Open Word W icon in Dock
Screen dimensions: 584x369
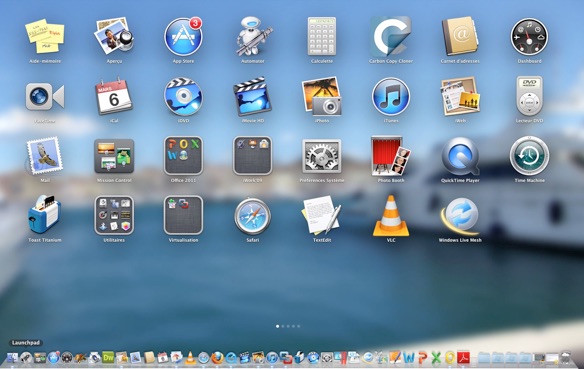(409, 358)
